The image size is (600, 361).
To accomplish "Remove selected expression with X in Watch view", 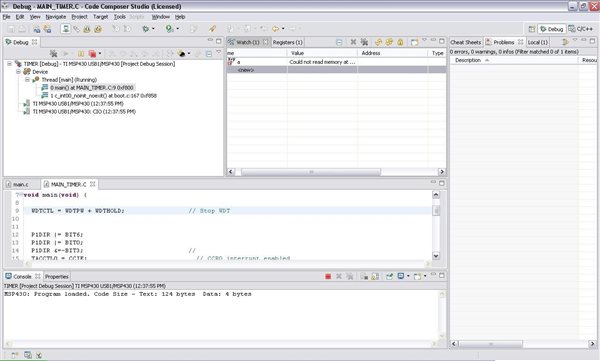I will click(353, 42).
